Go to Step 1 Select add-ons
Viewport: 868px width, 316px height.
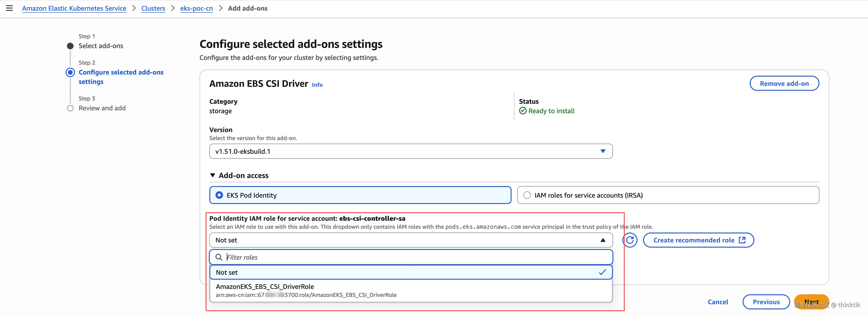click(101, 46)
